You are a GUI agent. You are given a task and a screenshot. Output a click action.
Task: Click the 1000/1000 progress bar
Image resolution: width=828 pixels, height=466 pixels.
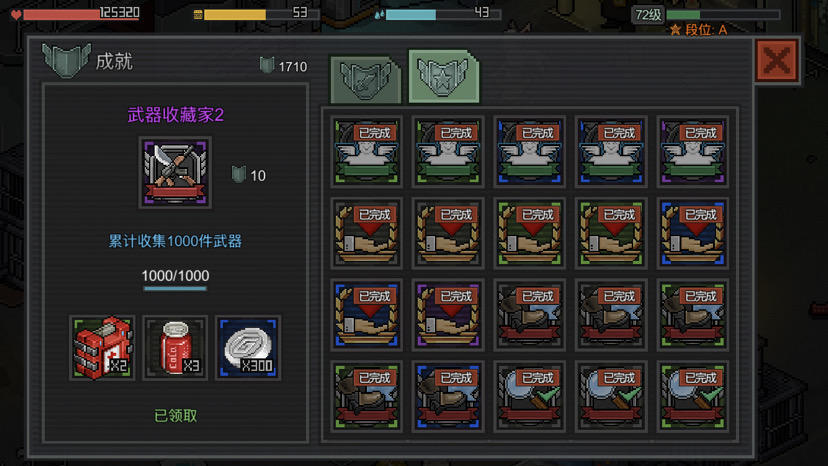pos(175,288)
